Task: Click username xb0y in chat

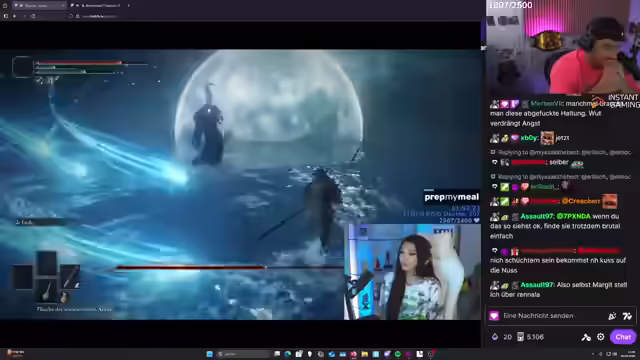Action: pos(529,138)
